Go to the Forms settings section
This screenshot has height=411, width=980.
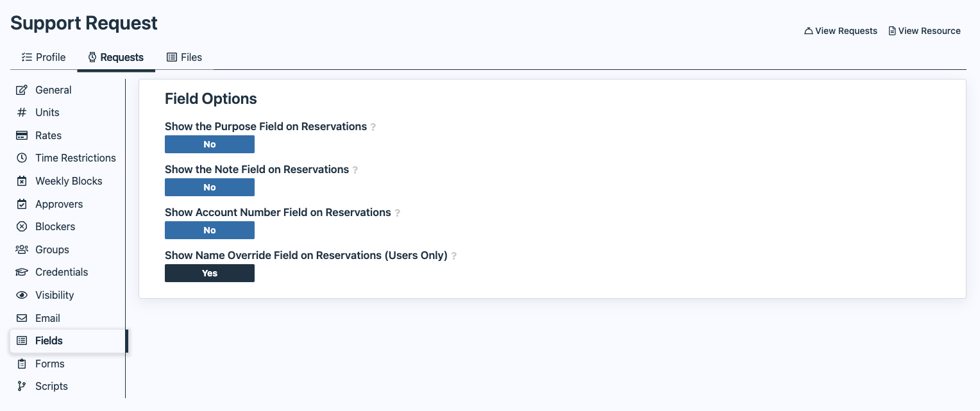49,364
